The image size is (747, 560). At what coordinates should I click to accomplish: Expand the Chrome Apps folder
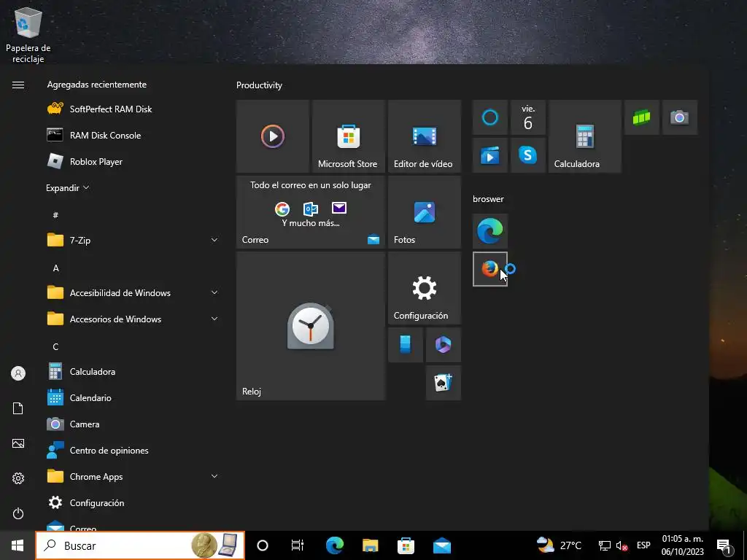click(133, 476)
